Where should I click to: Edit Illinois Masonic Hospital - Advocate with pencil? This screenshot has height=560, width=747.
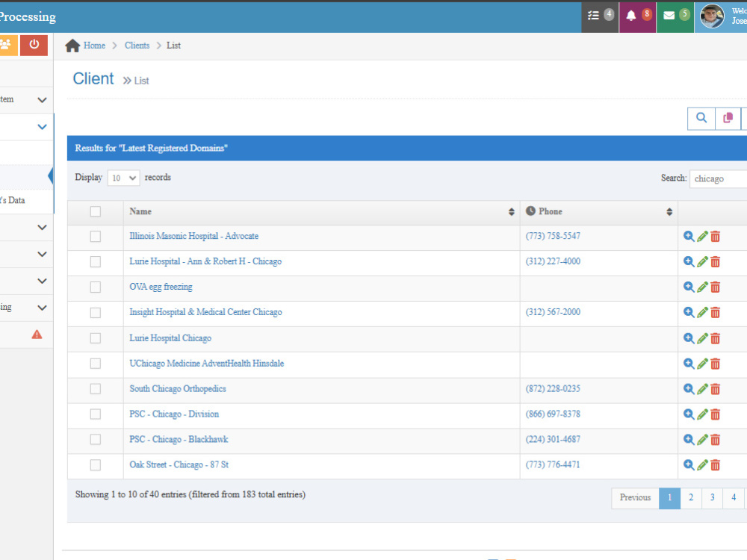[702, 236]
